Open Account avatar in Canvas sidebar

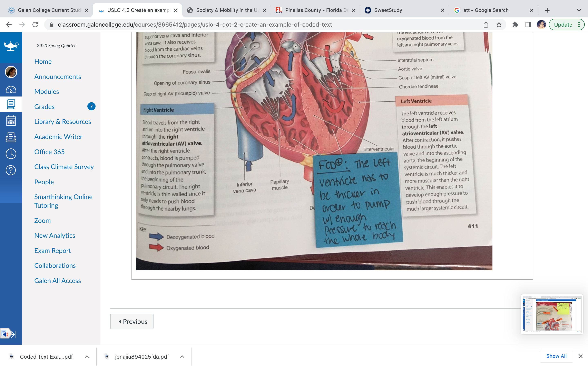11,72
